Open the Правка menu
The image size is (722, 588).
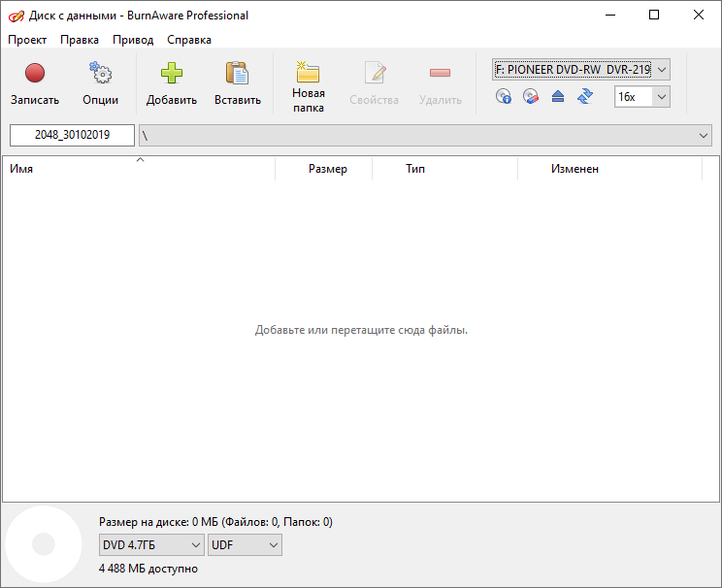pos(80,40)
